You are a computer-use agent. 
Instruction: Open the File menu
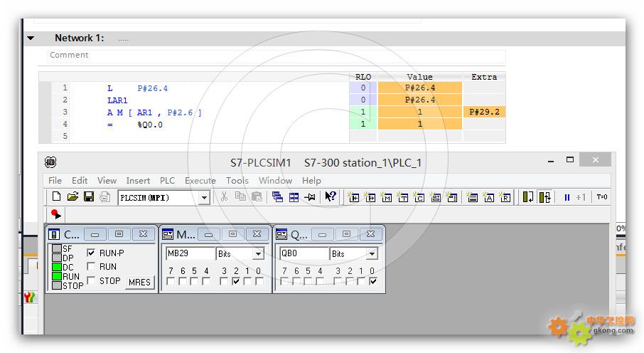coord(55,180)
